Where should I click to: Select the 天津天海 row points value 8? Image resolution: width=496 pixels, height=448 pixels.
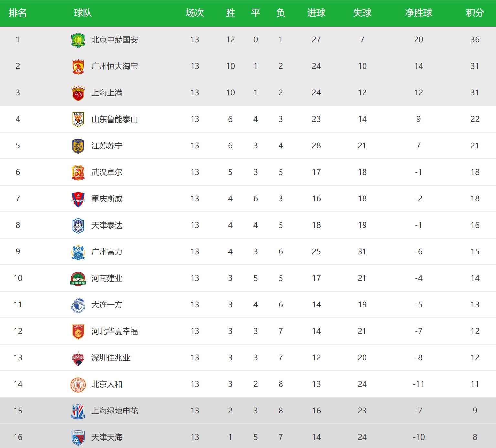point(475,437)
